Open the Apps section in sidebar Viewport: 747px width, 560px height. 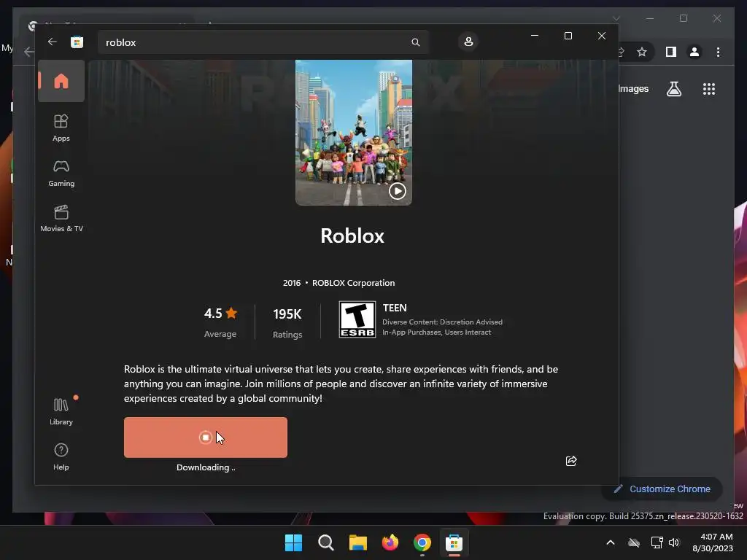pos(61,128)
